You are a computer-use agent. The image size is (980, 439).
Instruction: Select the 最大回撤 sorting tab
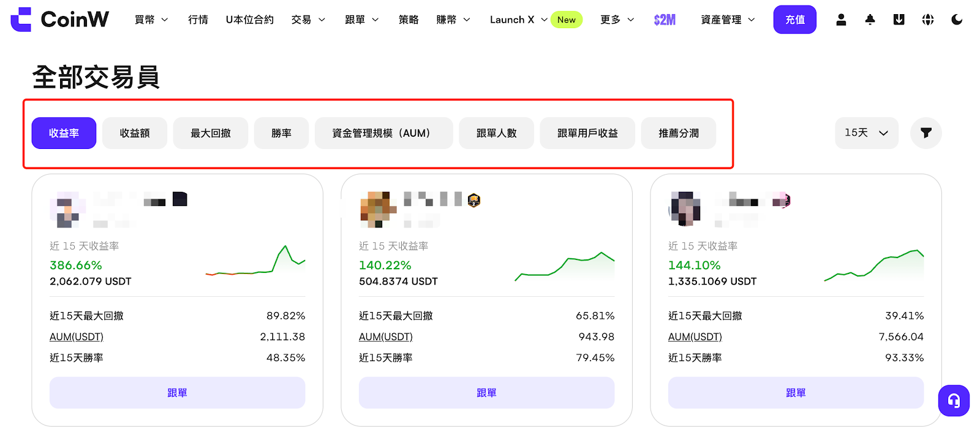click(x=211, y=133)
